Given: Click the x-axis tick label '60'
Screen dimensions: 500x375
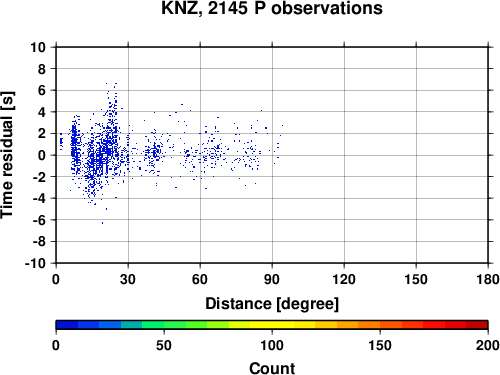Looking at the screenshot, I should pos(200,279).
